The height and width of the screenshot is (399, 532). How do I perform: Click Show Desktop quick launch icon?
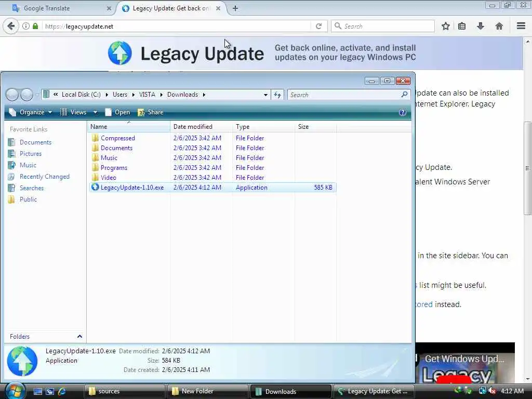coord(37,391)
